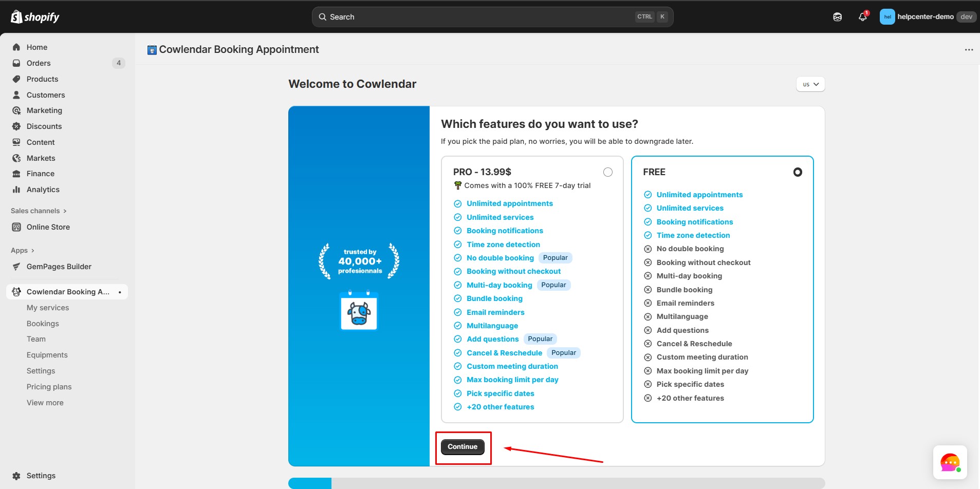980x489 pixels.
Task: Expand the Apps section chevron
Action: [33, 251]
